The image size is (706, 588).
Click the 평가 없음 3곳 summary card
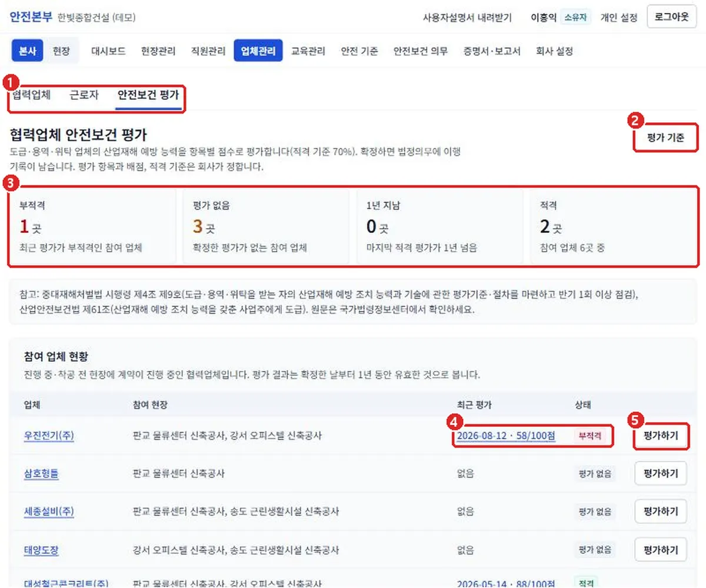pos(266,226)
